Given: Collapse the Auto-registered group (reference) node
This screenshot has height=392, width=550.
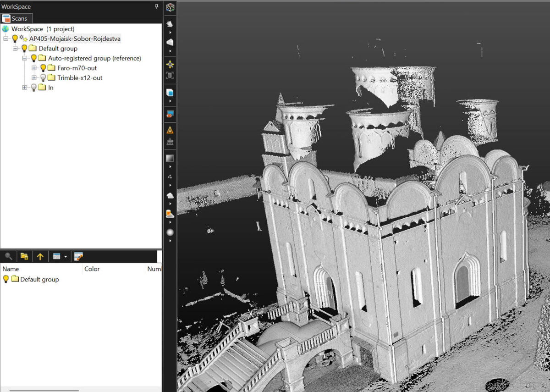Looking at the screenshot, I should pyautogui.click(x=25, y=58).
